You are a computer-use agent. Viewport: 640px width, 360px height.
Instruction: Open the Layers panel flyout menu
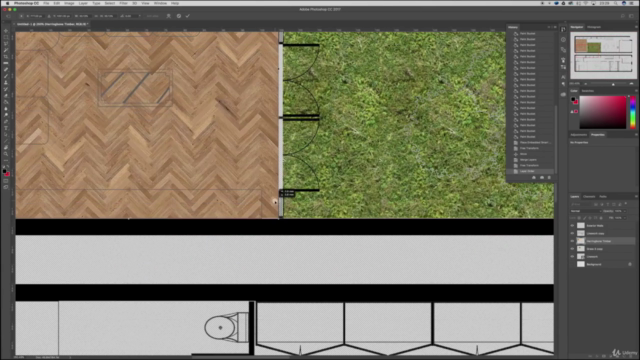coord(636,197)
